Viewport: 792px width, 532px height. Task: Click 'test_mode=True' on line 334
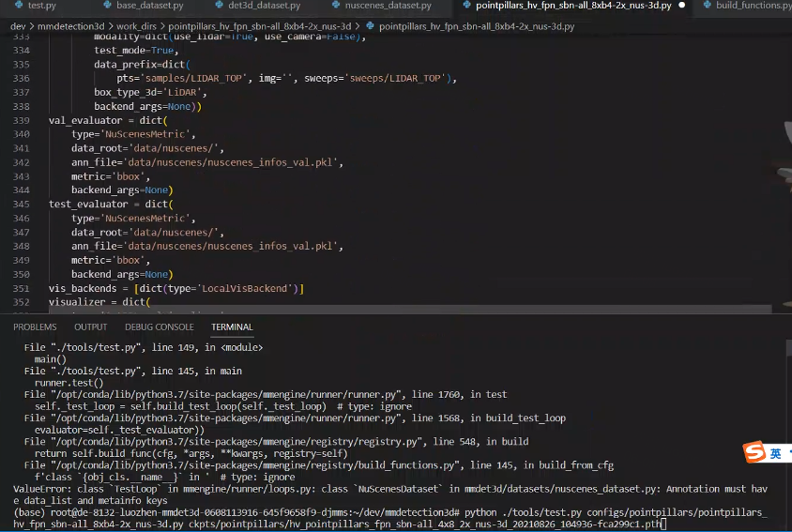tap(134, 51)
